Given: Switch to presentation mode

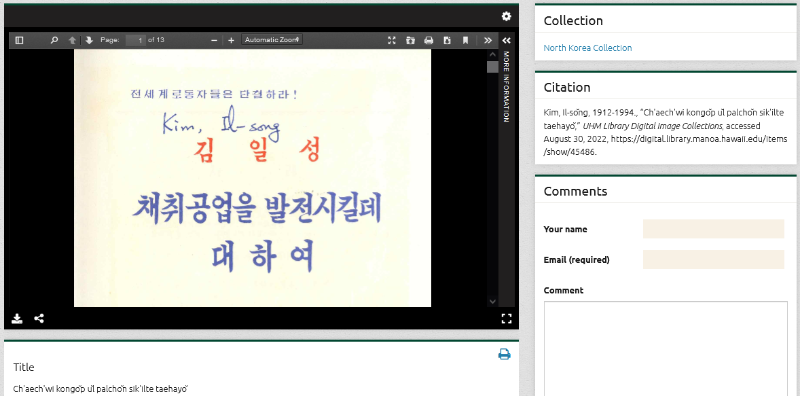Looking at the screenshot, I should (391, 40).
